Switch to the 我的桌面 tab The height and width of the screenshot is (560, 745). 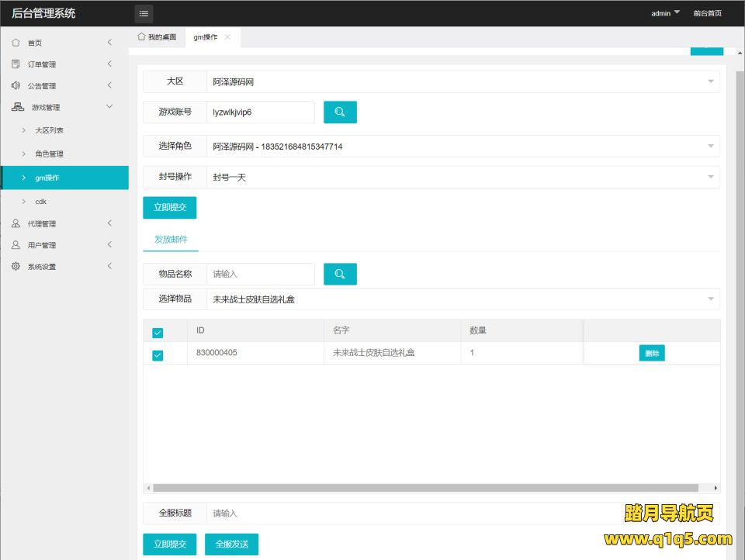point(157,37)
